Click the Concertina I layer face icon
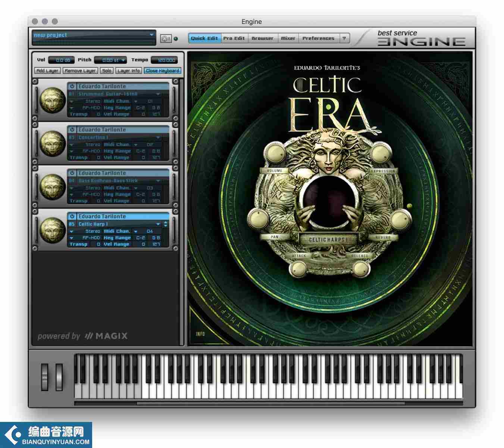 point(53,143)
